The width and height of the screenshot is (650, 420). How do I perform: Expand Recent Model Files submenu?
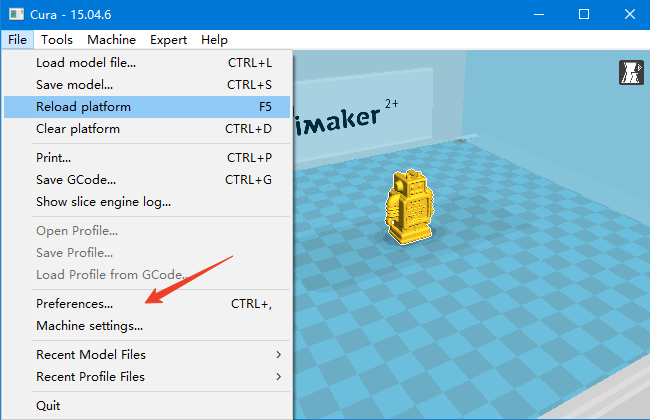tap(147, 355)
